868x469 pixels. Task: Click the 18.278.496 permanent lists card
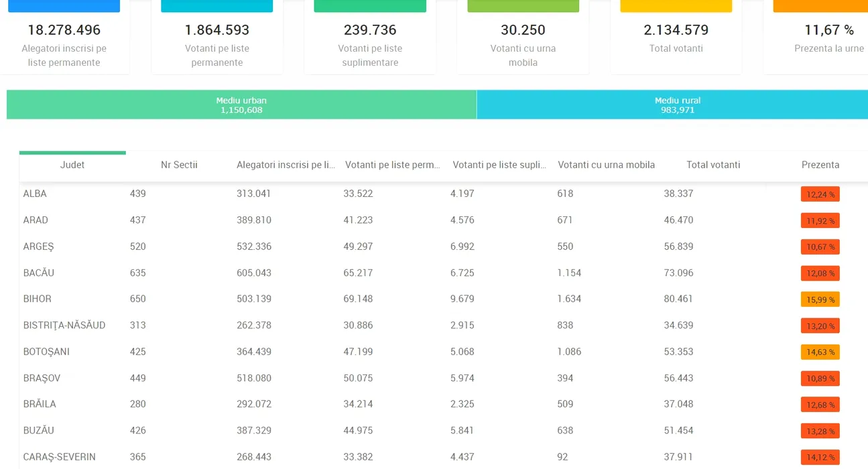(x=64, y=39)
